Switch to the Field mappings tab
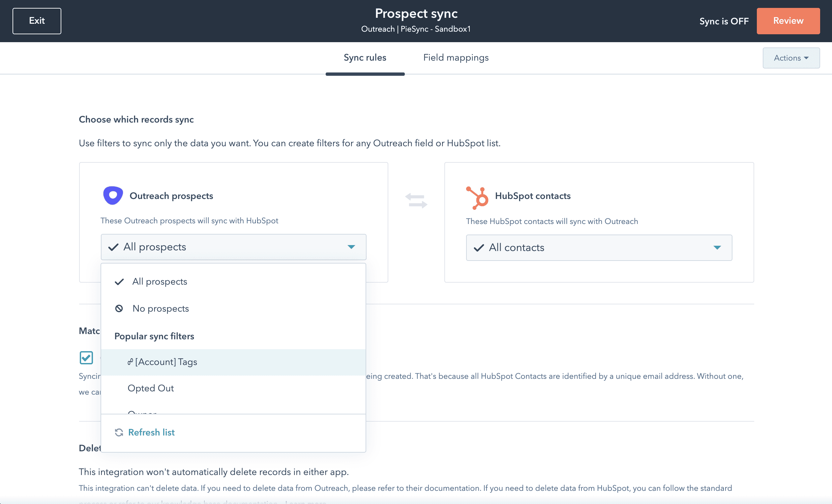 click(x=456, y=58)
